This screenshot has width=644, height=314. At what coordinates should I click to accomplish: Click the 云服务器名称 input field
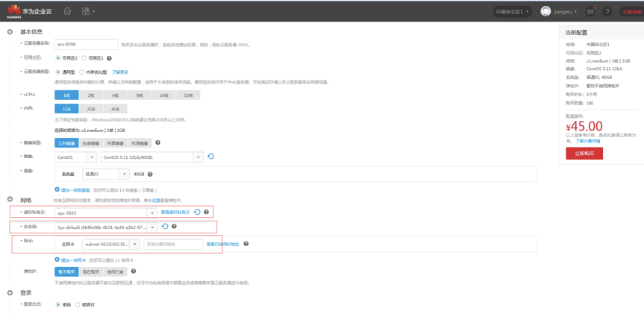[x=86, y=45]
